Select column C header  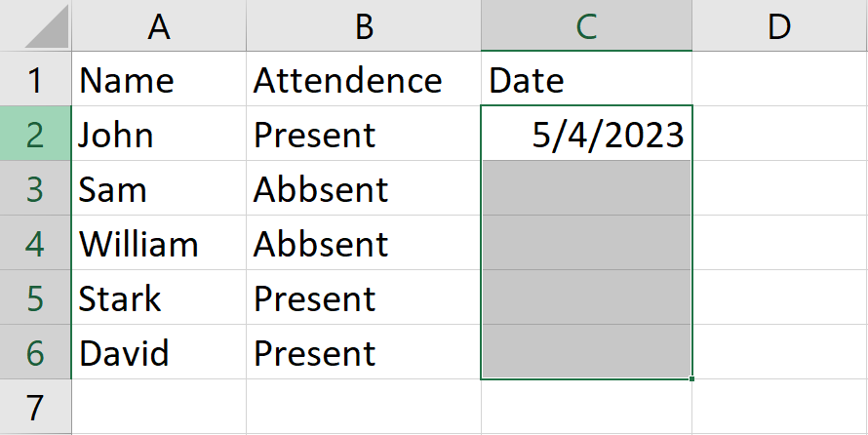click(586, 25)
